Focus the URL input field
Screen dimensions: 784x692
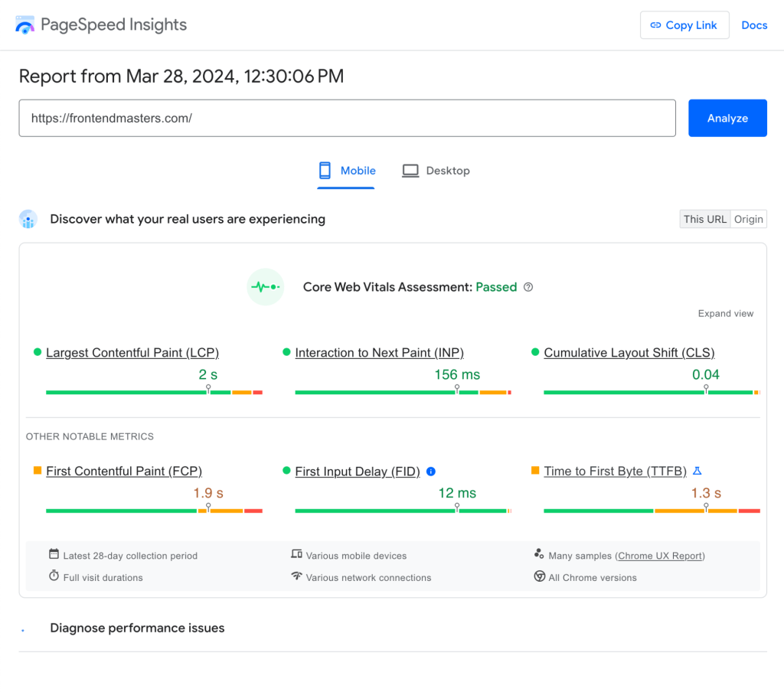(347, 118)
